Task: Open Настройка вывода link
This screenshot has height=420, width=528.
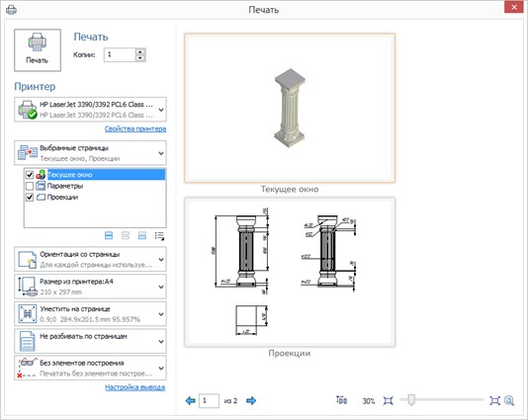Action: (135, 387)
